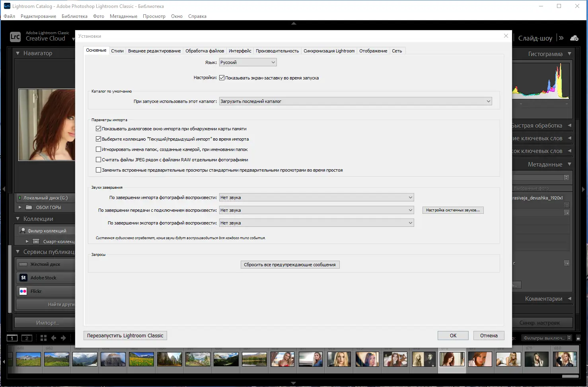Click the Lrc logo in the identity plate
This screenshot has height=387, width=588.
point(15,37)
